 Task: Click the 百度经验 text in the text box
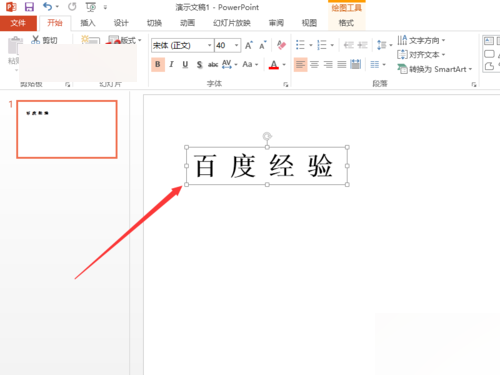pos(263,166)
